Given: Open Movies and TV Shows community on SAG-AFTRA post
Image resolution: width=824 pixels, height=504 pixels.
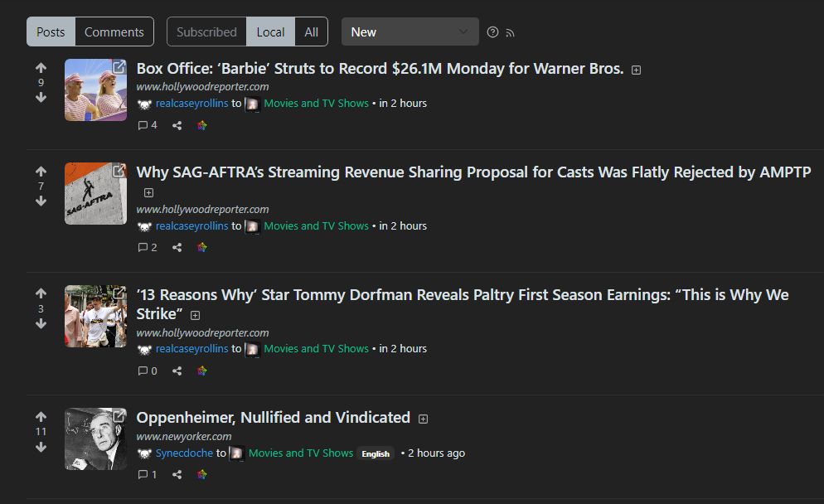Looking at the screenshot, I should [316, 225].
